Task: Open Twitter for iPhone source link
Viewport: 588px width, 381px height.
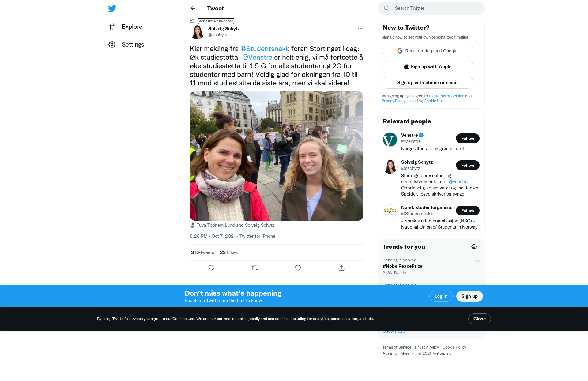Action: tap(257, 236)
